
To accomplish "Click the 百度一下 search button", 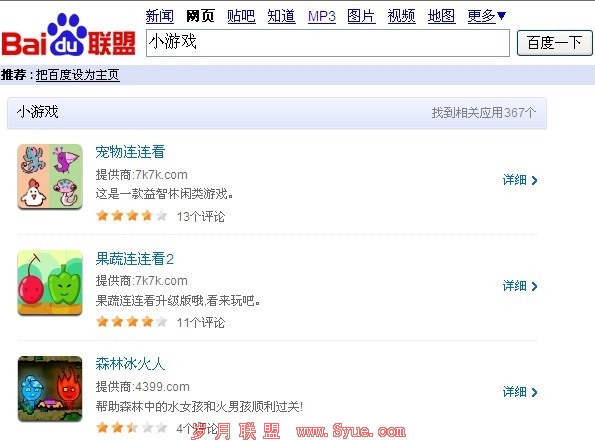I will tap(554, 43).
